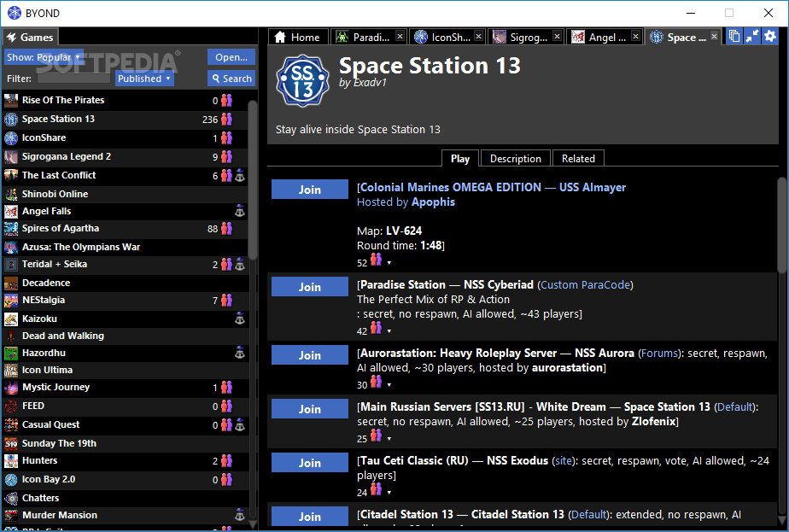The width and height of the screenshot is (789, 532).
Task: Open the Aurorastation Forums link
Action: [x=660, y=354]
